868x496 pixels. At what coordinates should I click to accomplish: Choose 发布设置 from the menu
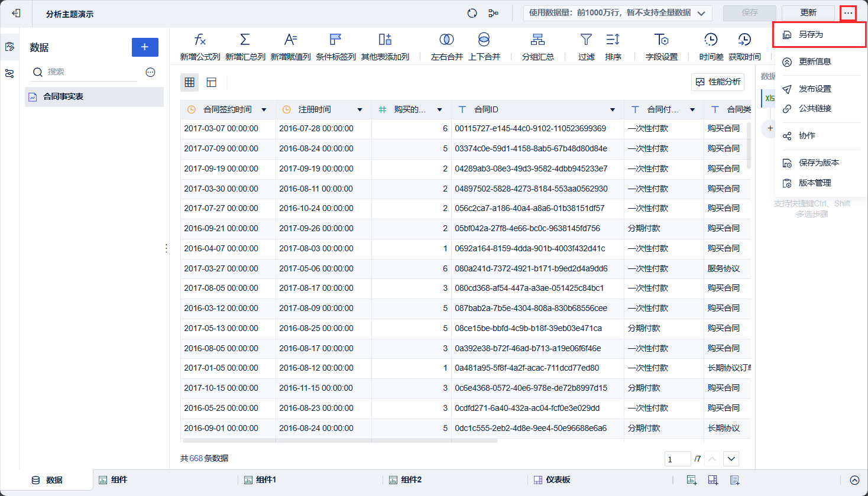pos(820,89)
